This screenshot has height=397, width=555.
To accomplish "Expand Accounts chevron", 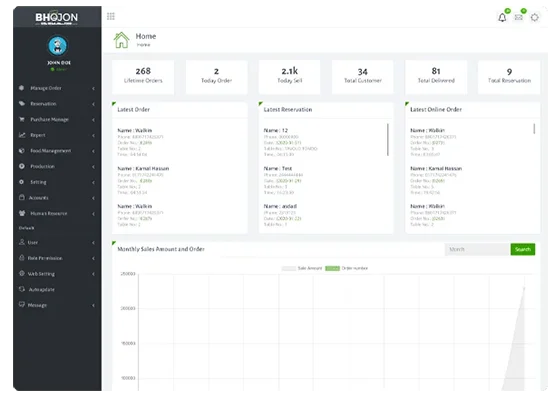I will coord(93,198).
